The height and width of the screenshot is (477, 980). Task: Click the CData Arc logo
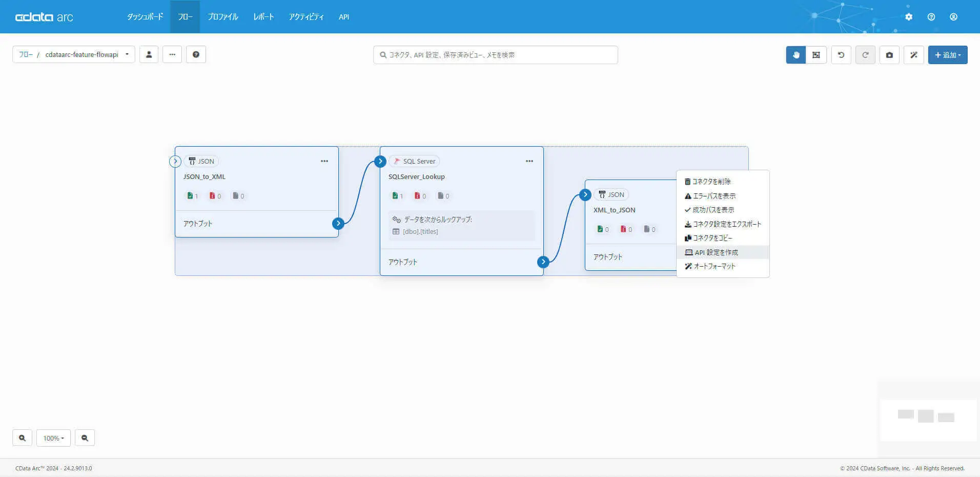44,17
